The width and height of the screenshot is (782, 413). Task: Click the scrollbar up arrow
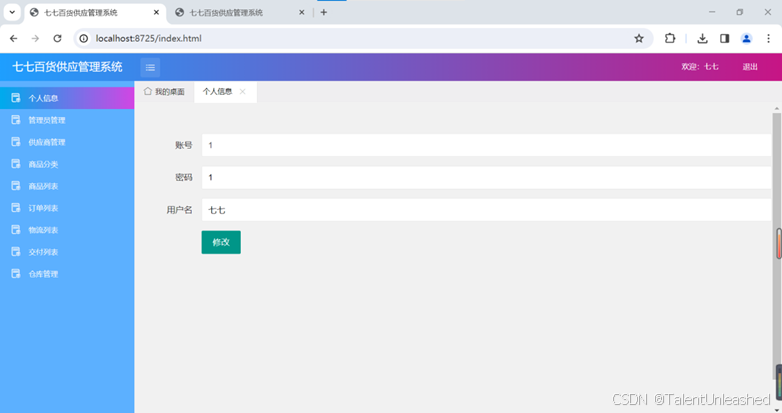pyautogui.click(x=777, y=108)
